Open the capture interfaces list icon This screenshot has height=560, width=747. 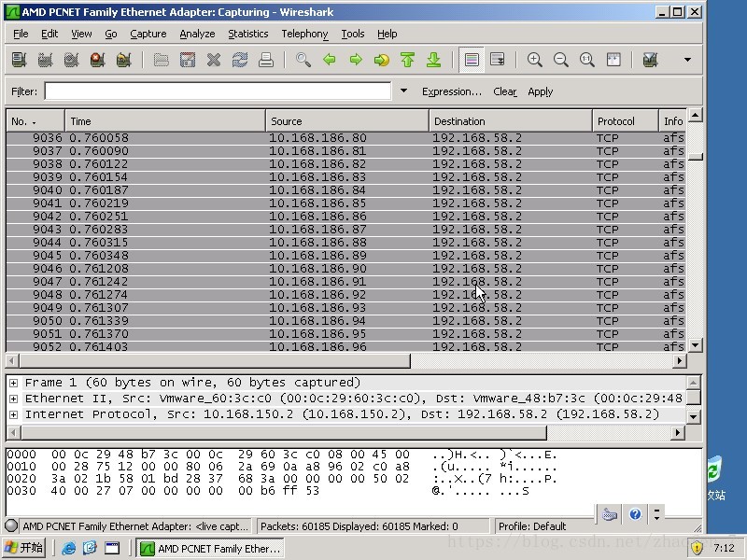[x=19, y=60]
